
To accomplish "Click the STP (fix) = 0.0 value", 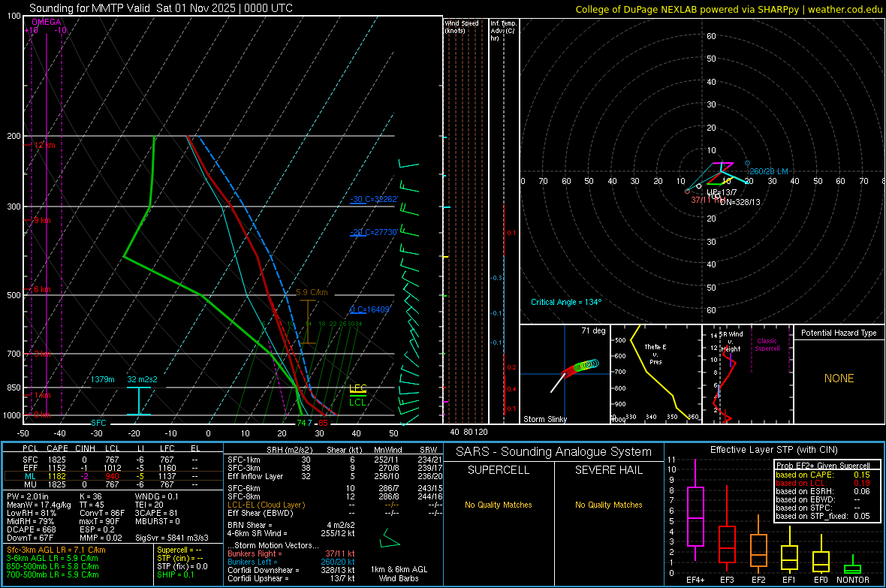I will (x=182, y=566).
